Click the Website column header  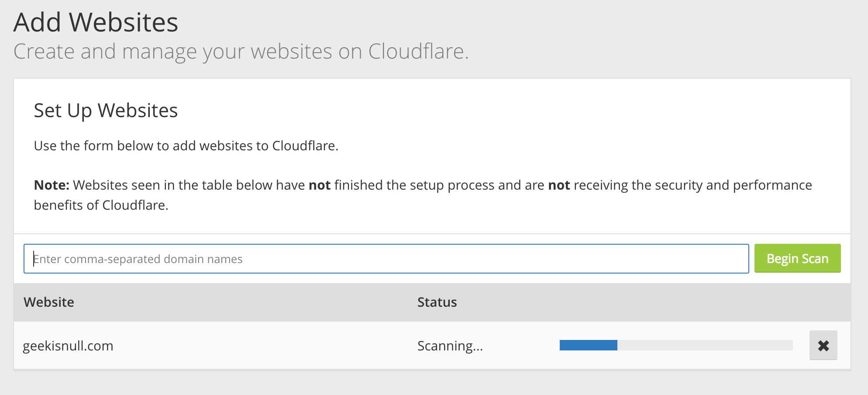[49, 302]
